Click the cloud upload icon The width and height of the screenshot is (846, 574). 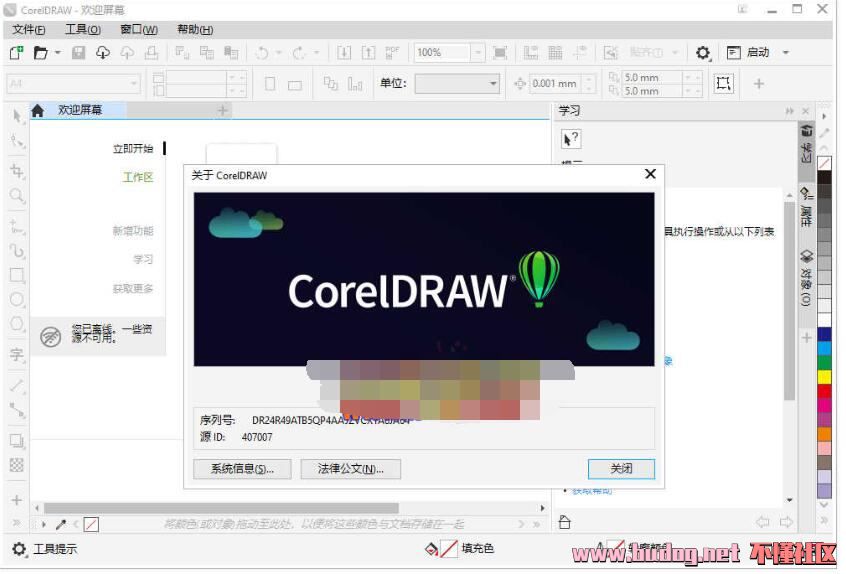[x=127, y=52]
